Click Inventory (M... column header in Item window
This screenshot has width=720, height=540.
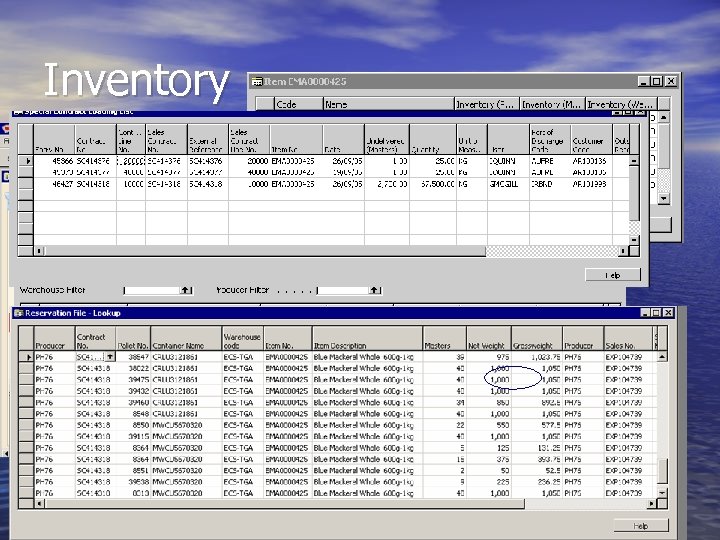tap(552, 104)
